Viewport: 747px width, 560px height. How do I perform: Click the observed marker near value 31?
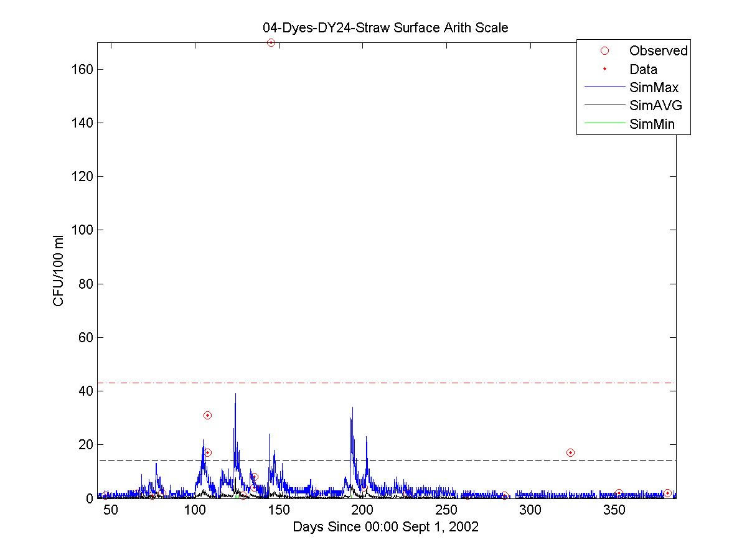(x=207, y=415)
